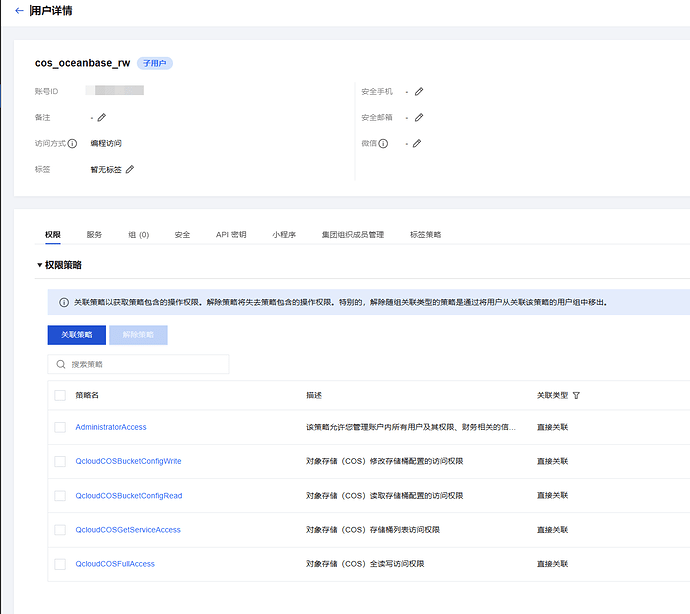Edit the 标签 with pencil icon
This screenshot has width=690, height=614.
[130, 169]
